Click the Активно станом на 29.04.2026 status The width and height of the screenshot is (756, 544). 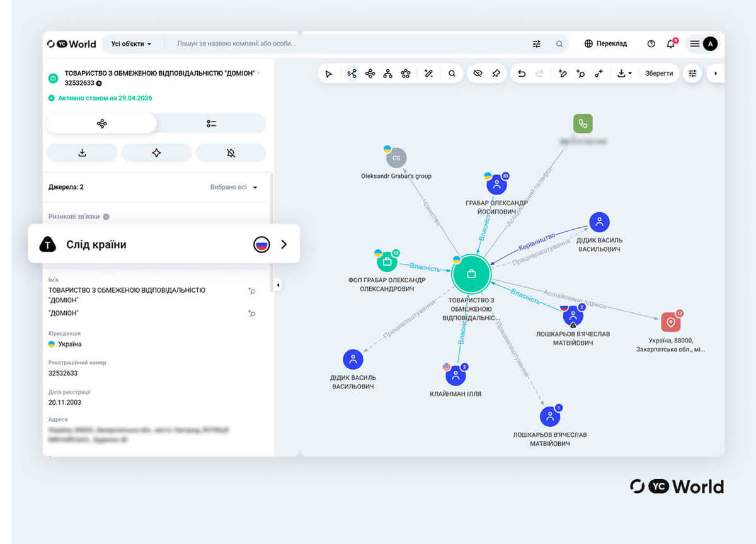pyautogui.click(x=101, y=98)
